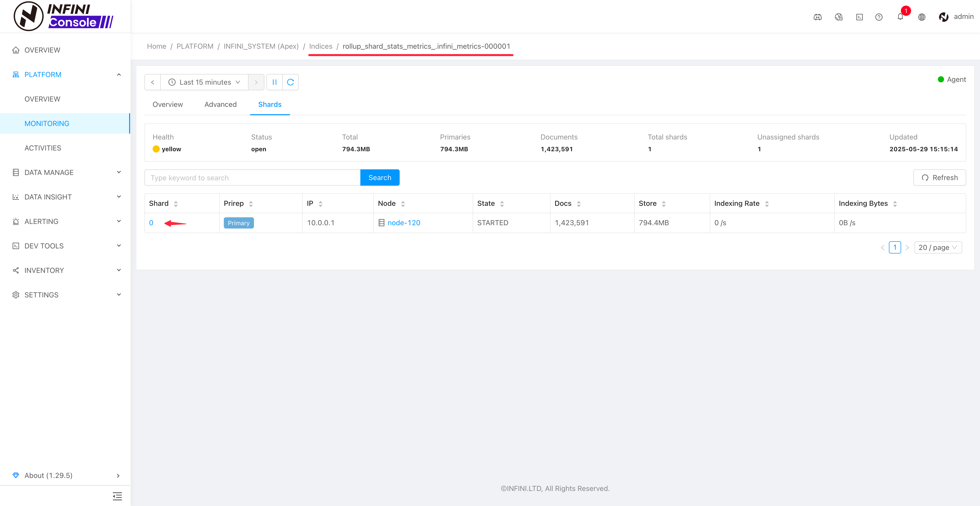Click the blue Search button
The image size is (980, 506).
[x=379, y=178]
